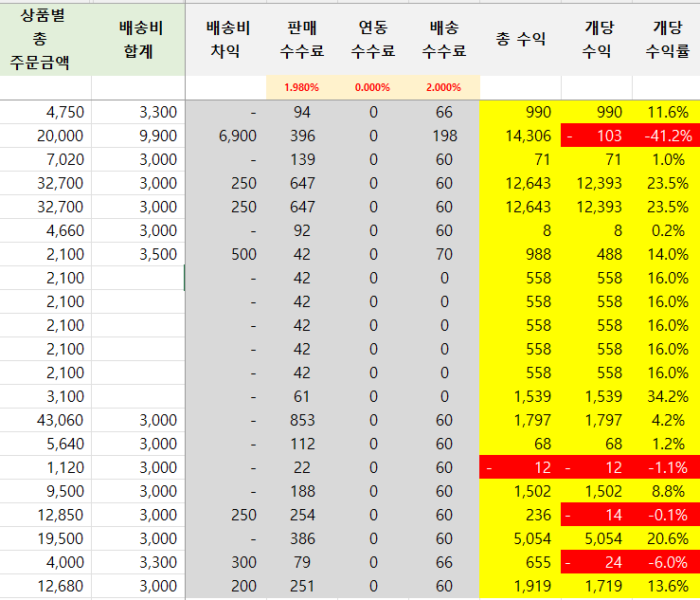This screenshot has width=700, height=600.
Task: Select order amount cell 19,500
Action: (45, 538)
